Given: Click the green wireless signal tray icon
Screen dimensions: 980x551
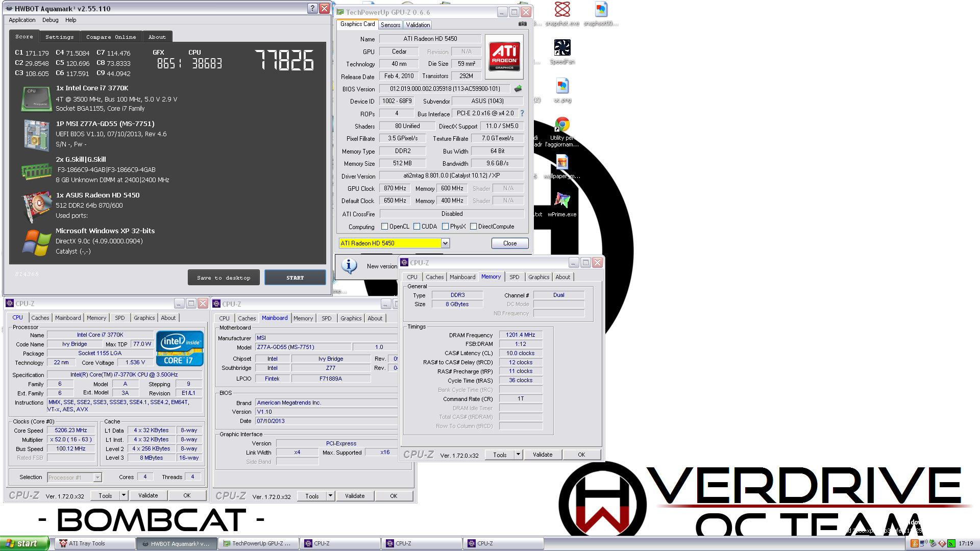Looking at the screenshot, I should (x=951, y=543).
